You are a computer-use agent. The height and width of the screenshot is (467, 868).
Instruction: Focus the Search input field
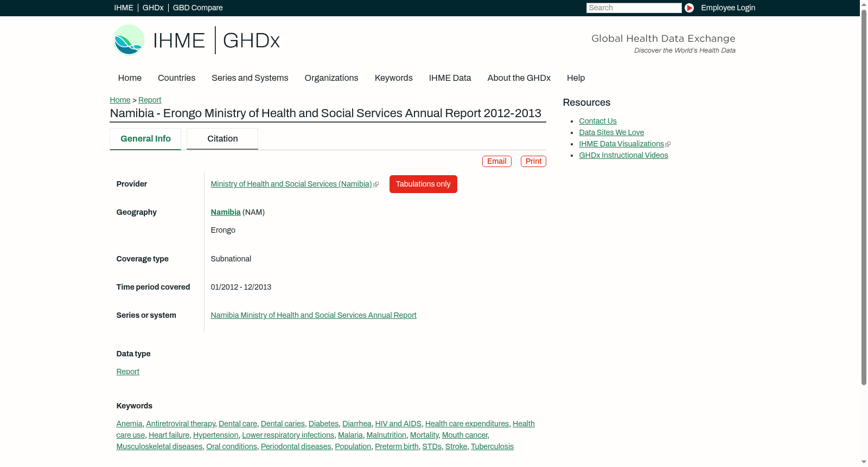(634, 8)
